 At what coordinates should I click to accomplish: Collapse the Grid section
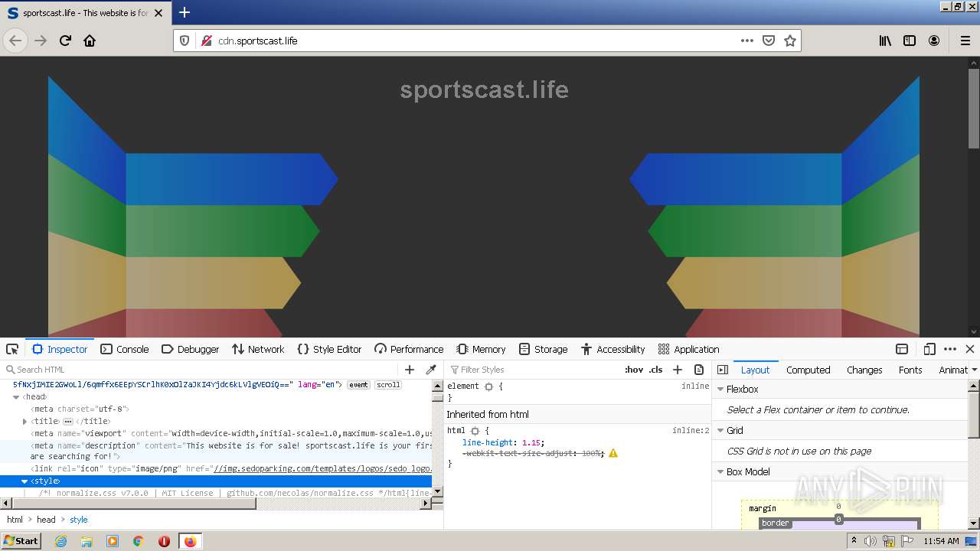[x=720, y=430]
